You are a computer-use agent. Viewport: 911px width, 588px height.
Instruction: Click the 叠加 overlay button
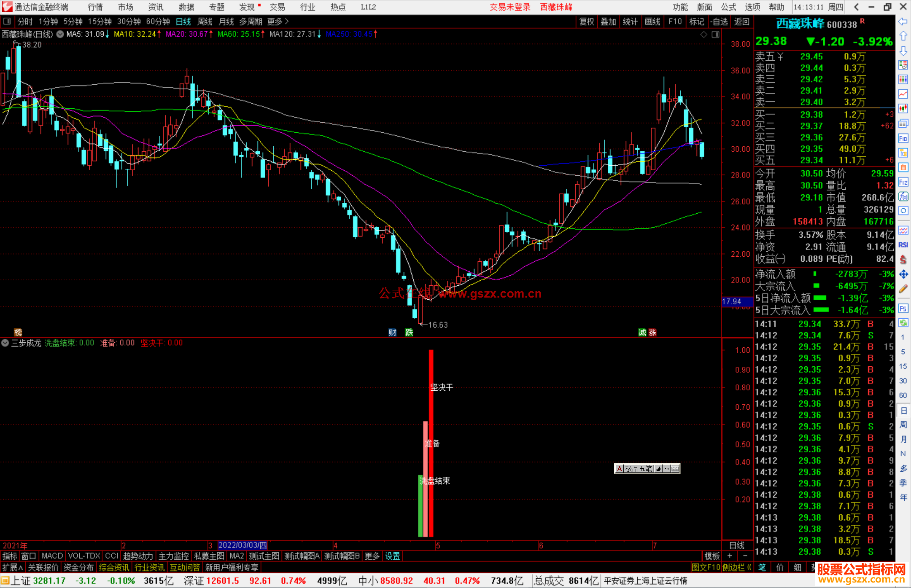pyautogui.click(x=609, y=21)
